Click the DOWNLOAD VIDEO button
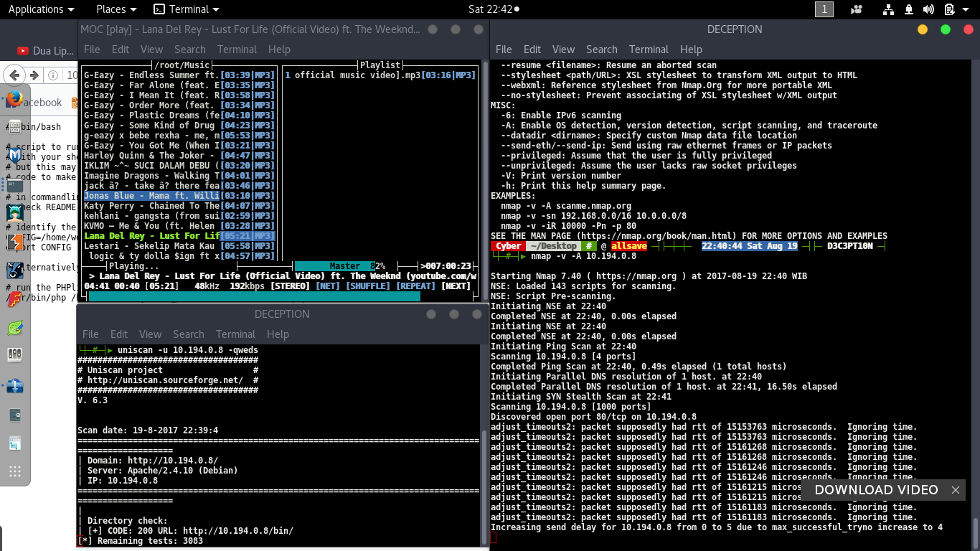980x551 pixels. [x=876, y=490]
